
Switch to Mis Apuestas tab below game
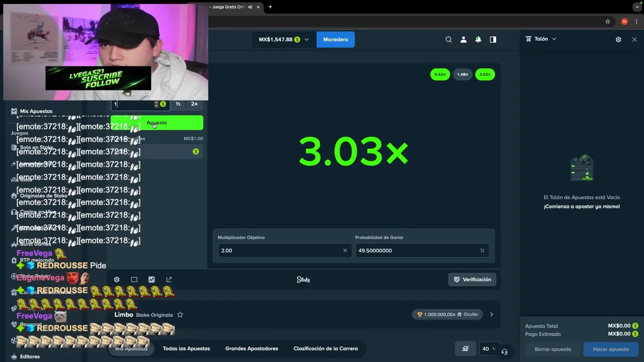(x=131, y=348)
